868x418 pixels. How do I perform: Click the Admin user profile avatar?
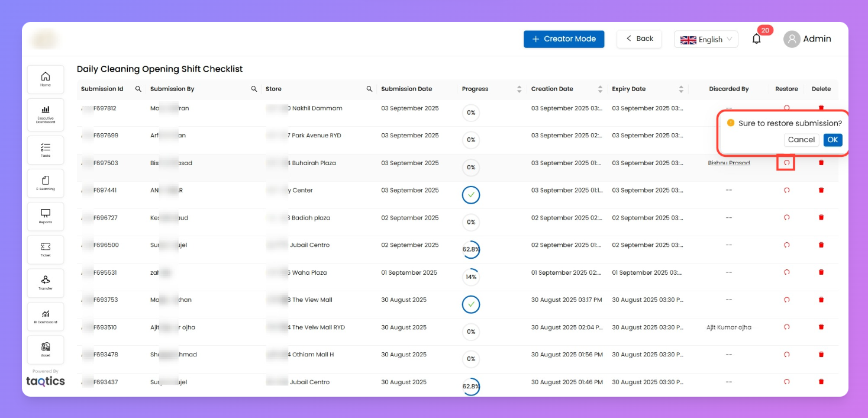792,39
